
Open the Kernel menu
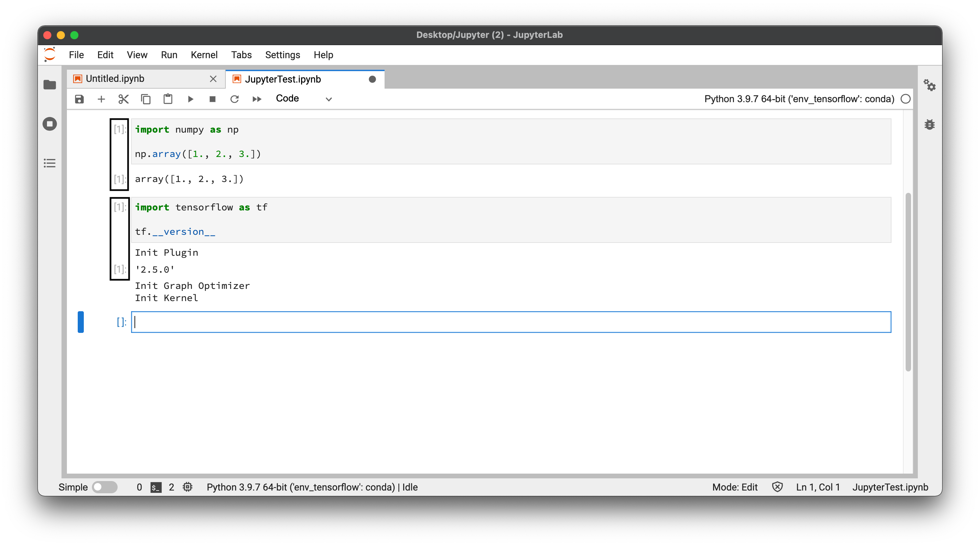coord(204,55)
